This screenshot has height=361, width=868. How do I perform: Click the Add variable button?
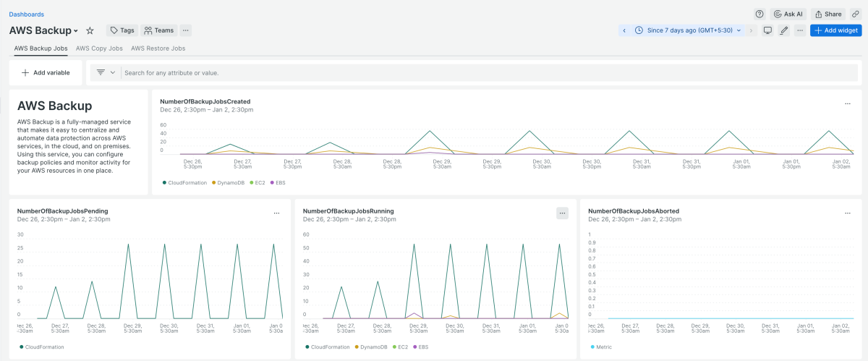pos(46,72)
